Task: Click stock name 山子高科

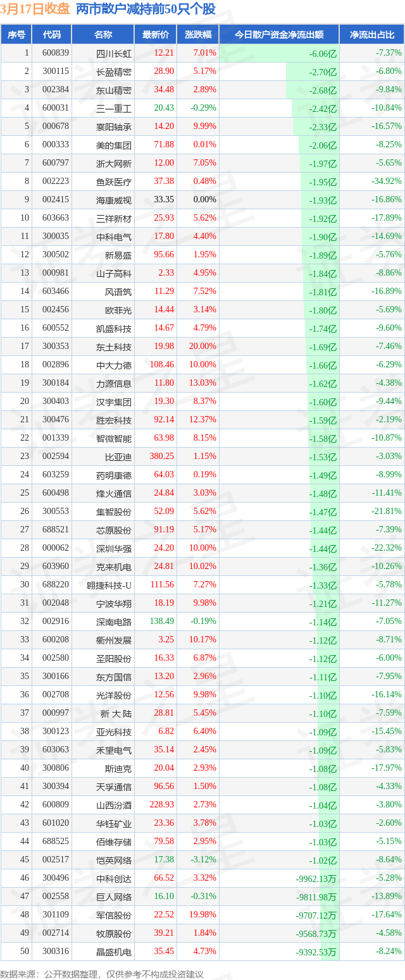Action: (x=114, y=273)
